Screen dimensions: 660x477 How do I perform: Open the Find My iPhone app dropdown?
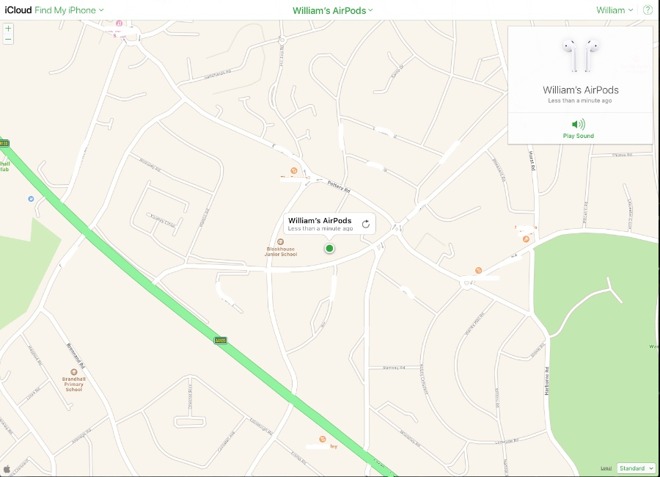tap(69, 10)
